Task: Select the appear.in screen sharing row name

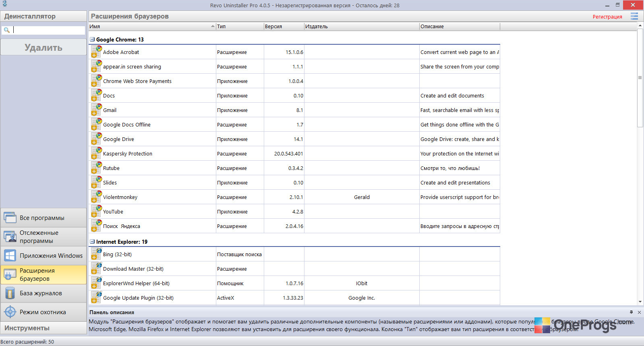Action: [x=132, y=66]
